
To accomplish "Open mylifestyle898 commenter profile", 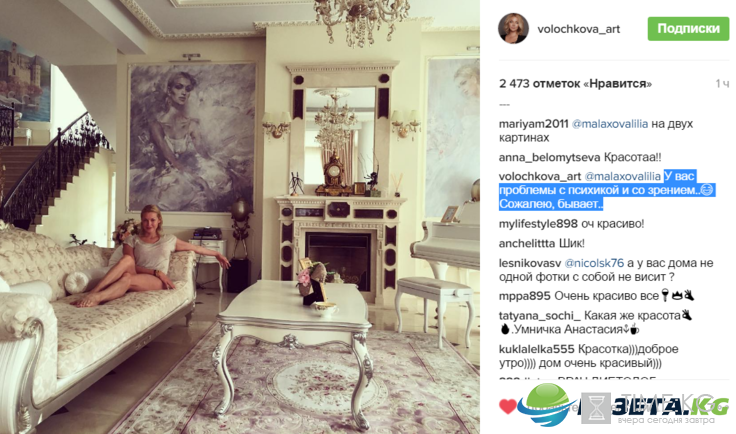I will [x=538, y=224].
